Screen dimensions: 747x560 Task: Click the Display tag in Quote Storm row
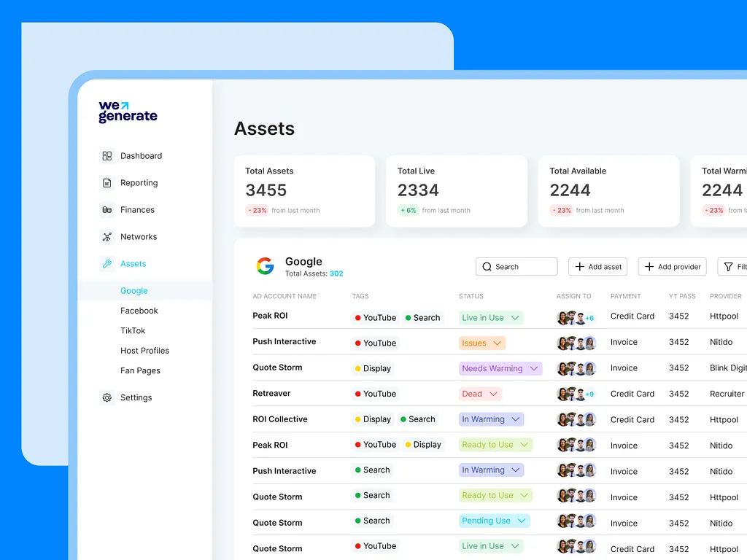pyautogui.click(x=373, y=368)
